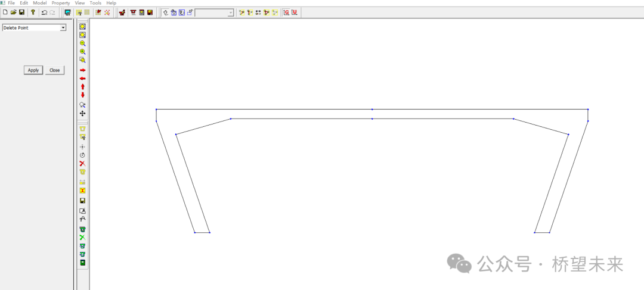Open the File menu

coord(11,3)
